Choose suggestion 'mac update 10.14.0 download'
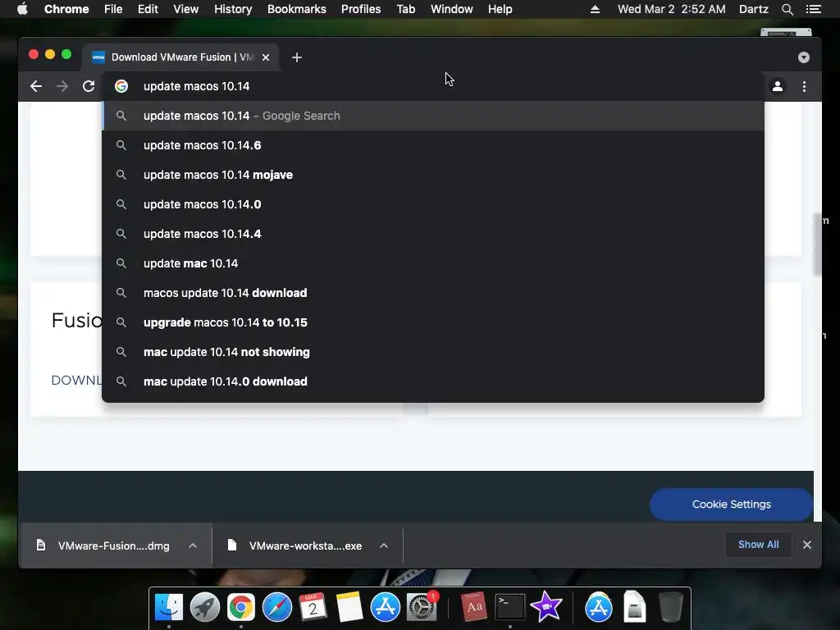The height and width of the screenshot is (630, 840). [x=433, y=381]
